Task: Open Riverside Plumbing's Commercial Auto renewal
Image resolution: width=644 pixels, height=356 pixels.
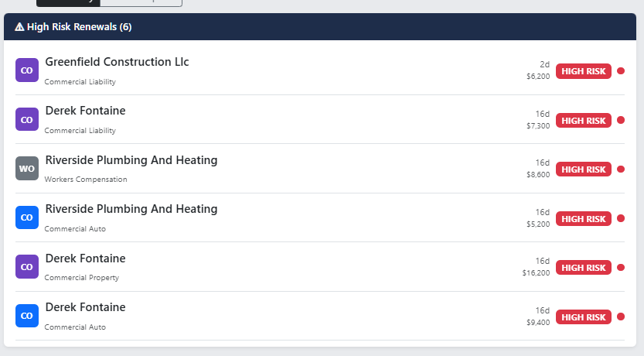Action: [x=131, y=209]
